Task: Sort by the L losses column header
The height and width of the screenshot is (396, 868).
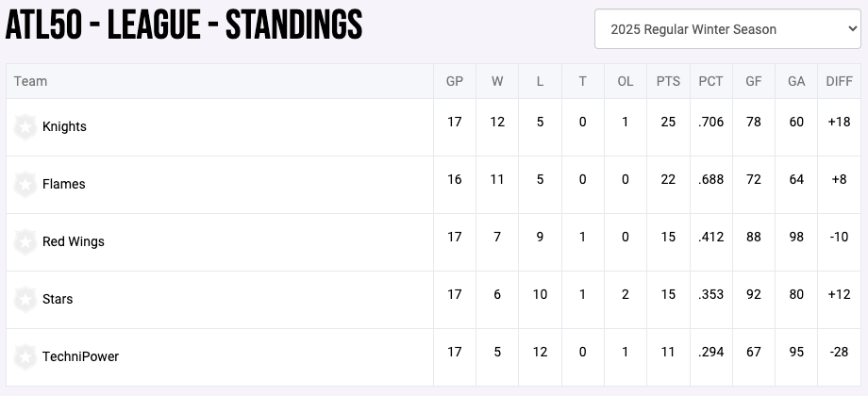Action: tap(540, 81)
